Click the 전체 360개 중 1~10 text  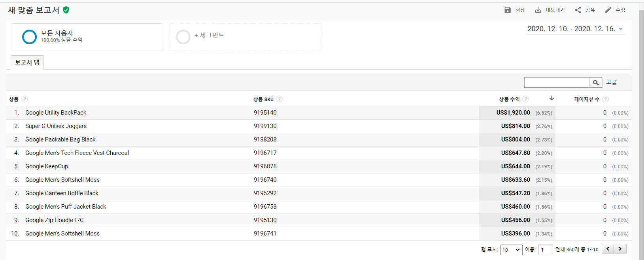point(577,250)
